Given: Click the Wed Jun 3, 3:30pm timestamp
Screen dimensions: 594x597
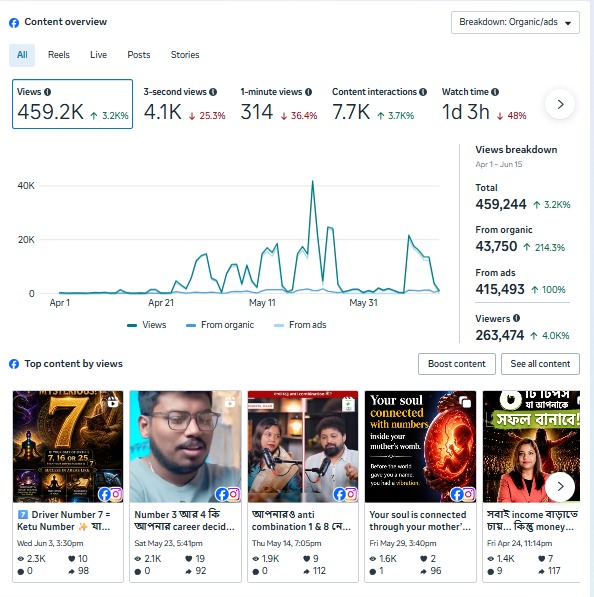Looking at the screenshot, I should (50, 543).
